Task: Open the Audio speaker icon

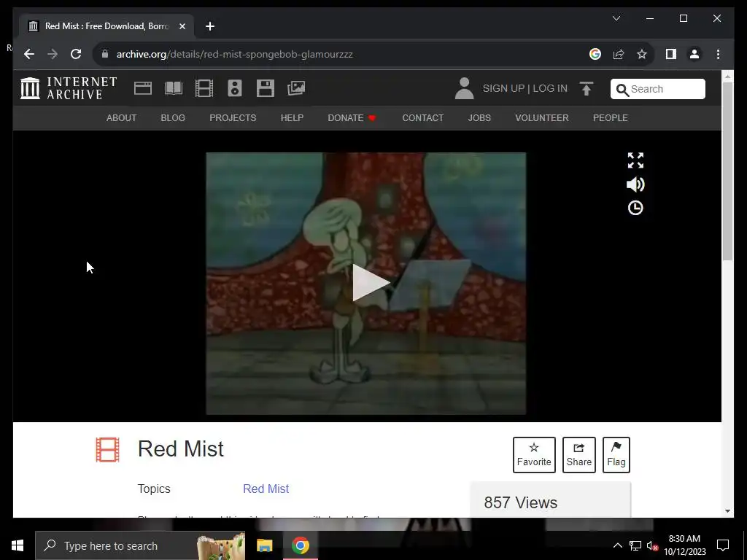Action: point(234,88)
